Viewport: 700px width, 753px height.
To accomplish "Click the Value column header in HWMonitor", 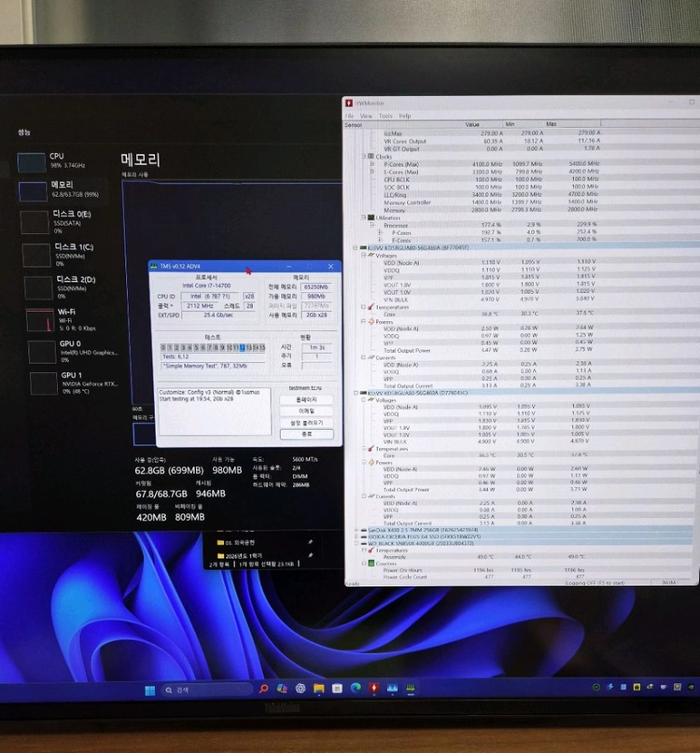I will point(472,124).
